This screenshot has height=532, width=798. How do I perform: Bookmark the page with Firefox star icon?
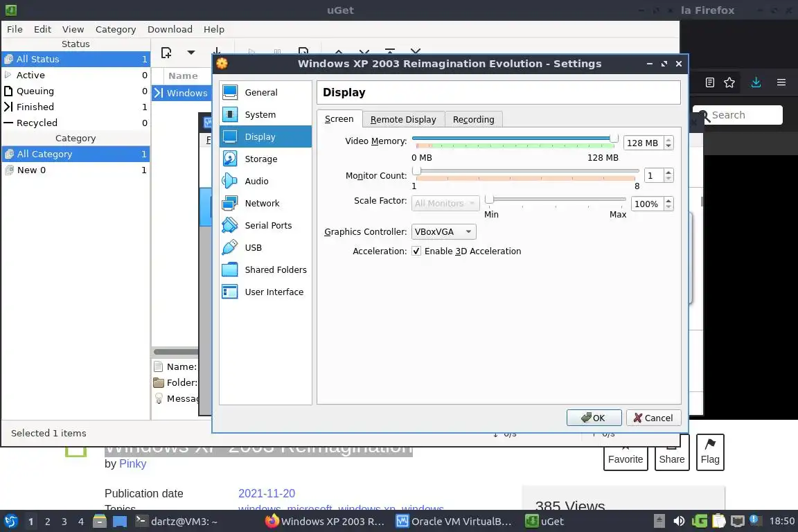tap(729, 82)
